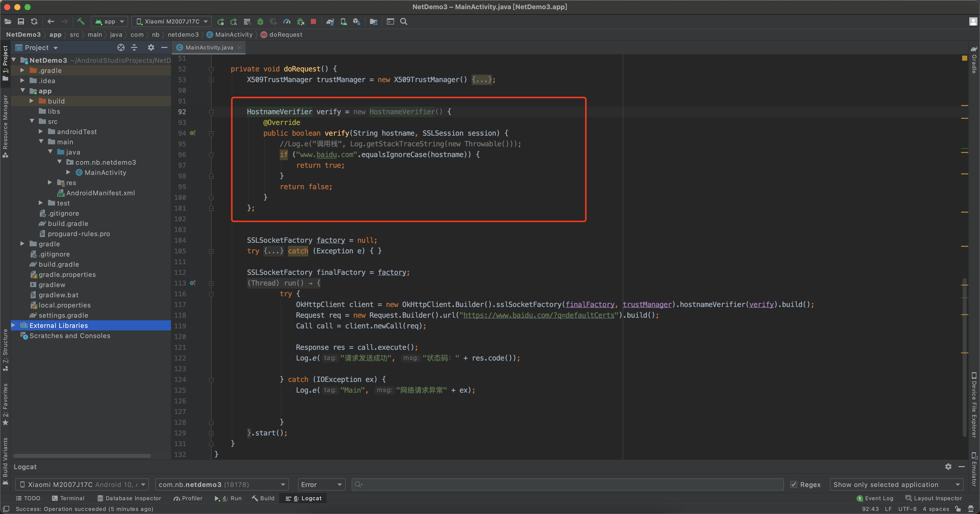980x514 pixels.
Task: Toggle the Gradle tool window
Action: 974,60
